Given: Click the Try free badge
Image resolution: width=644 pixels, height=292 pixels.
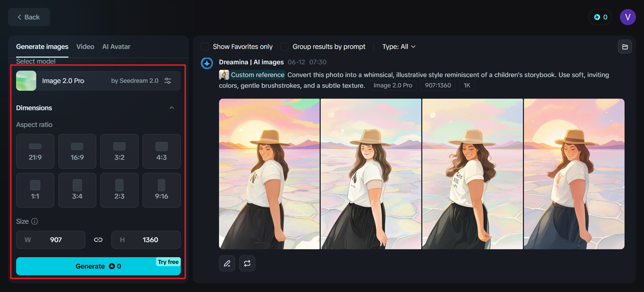Looking at the screenshot, I should (168, 262).
